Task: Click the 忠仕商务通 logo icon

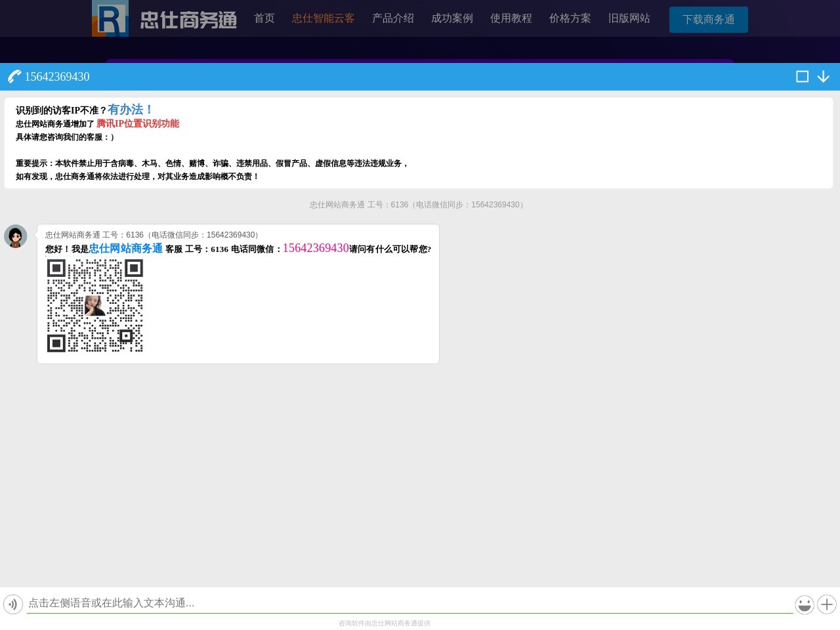Action: [x=110, y=18]
